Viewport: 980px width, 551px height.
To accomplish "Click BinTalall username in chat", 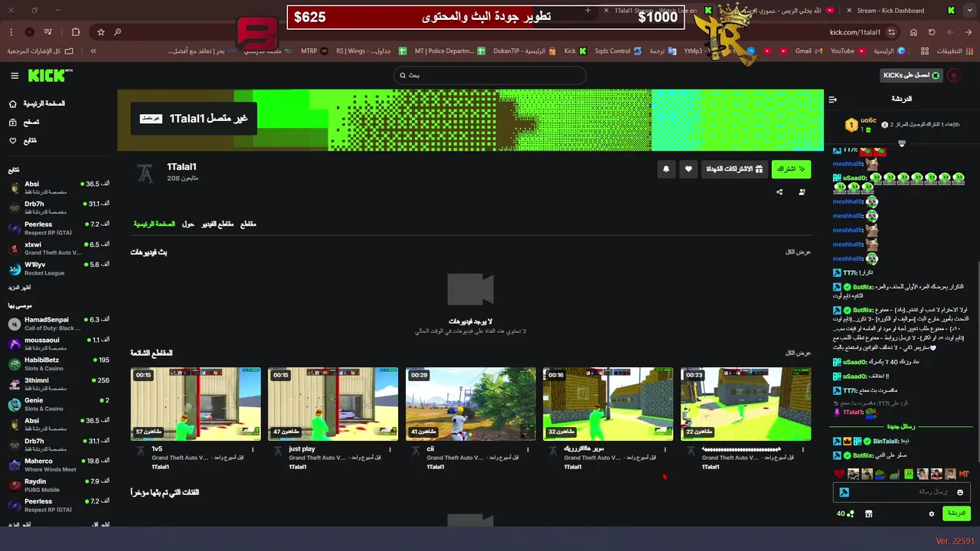I will 886,442.
